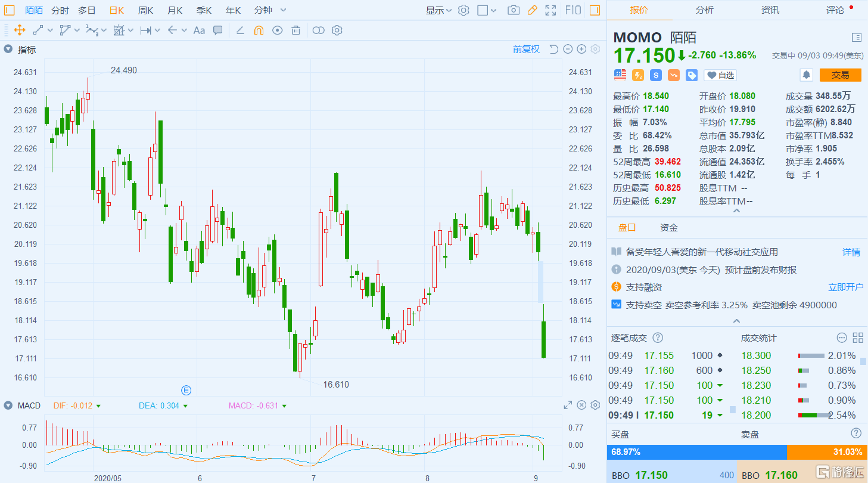Expand the measurement grid tool dropdown
This screenshot has height=483, width=868.
pyautogui.click(x=130, y=30)
